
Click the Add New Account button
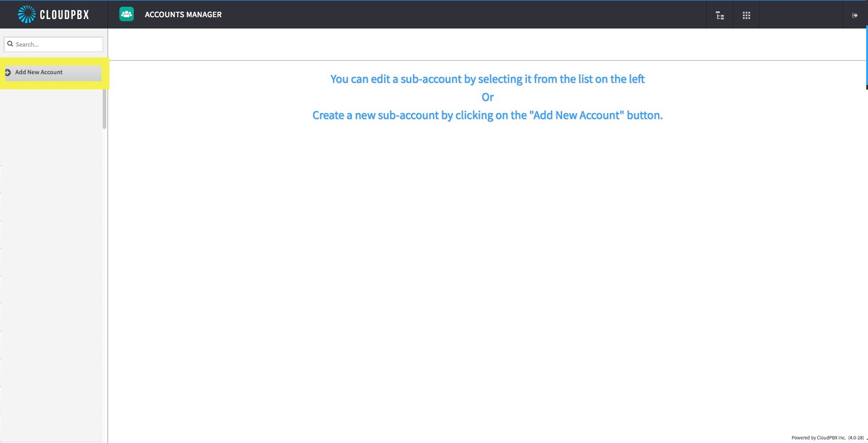[x=53, y=73]
